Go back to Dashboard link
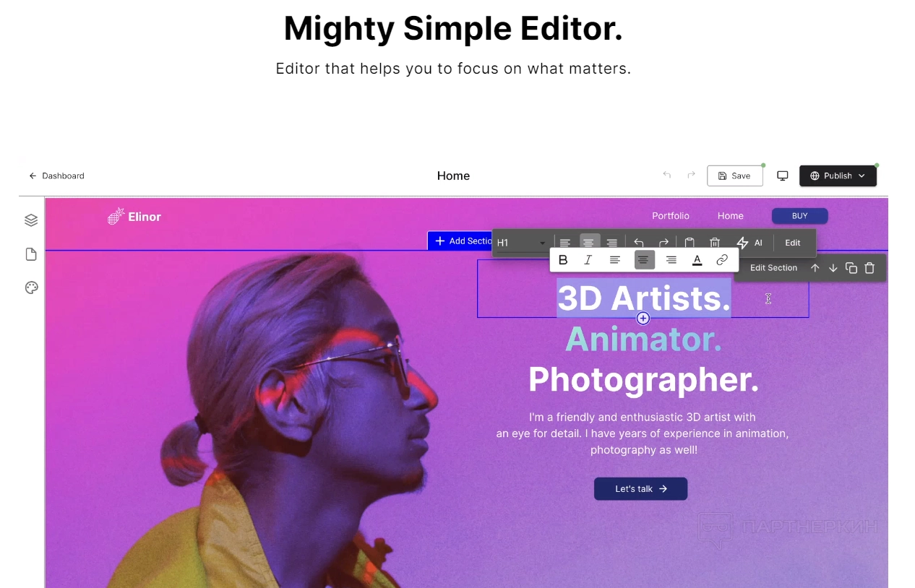Viewport: 915px width, 588px height. coord(56,176)
